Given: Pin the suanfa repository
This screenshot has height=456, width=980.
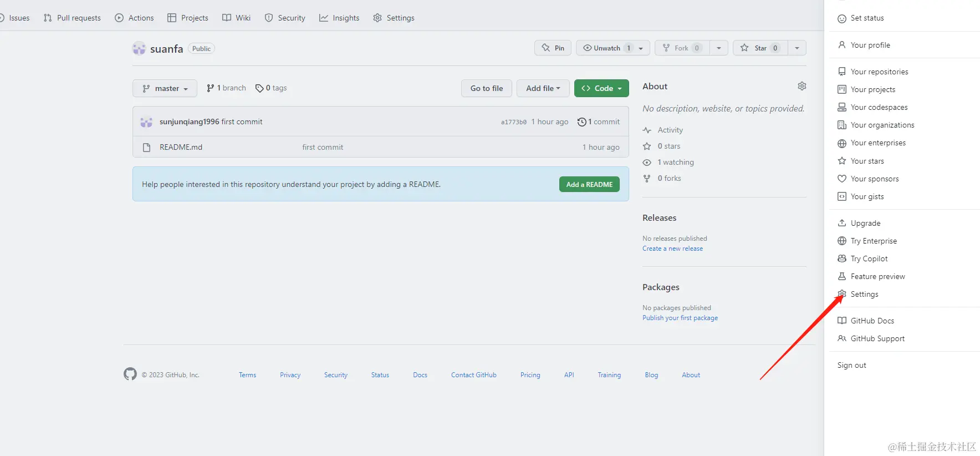Looking at the screenshot, I should [x=553, y=48].
